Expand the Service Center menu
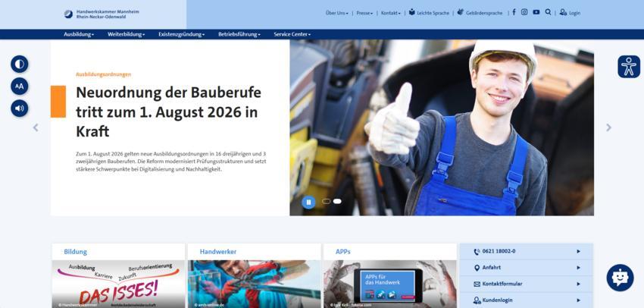This screenshot has height=308, width=644. (x=292, y=35)
